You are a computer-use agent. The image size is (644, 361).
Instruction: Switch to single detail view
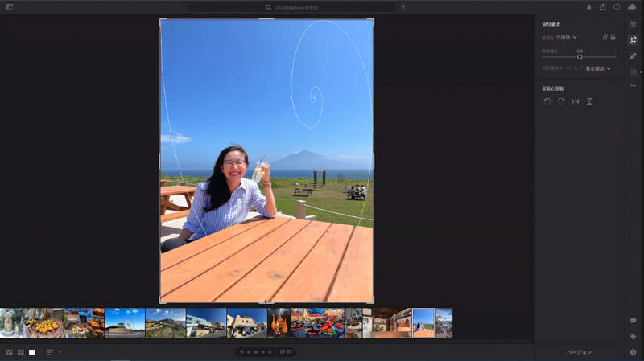point(32,352)
